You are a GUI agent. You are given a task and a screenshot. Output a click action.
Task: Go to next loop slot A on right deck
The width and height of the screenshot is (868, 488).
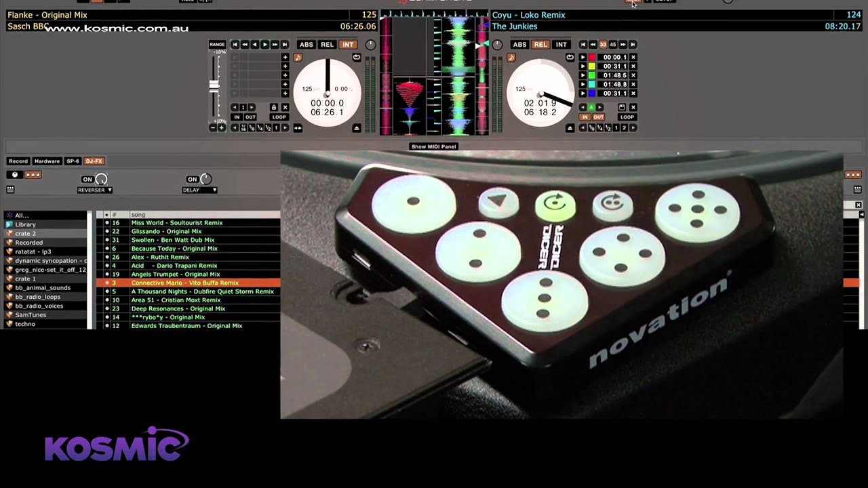[x=600, y=107]
